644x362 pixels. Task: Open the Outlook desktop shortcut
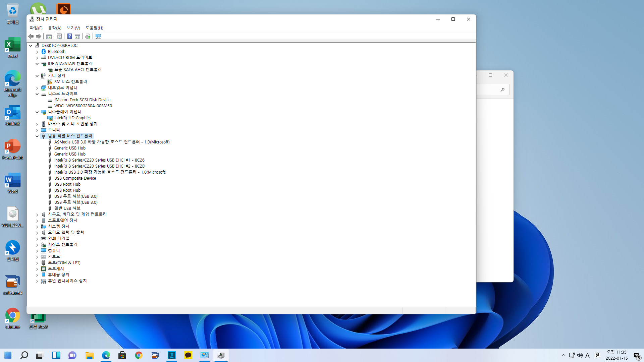13,115
